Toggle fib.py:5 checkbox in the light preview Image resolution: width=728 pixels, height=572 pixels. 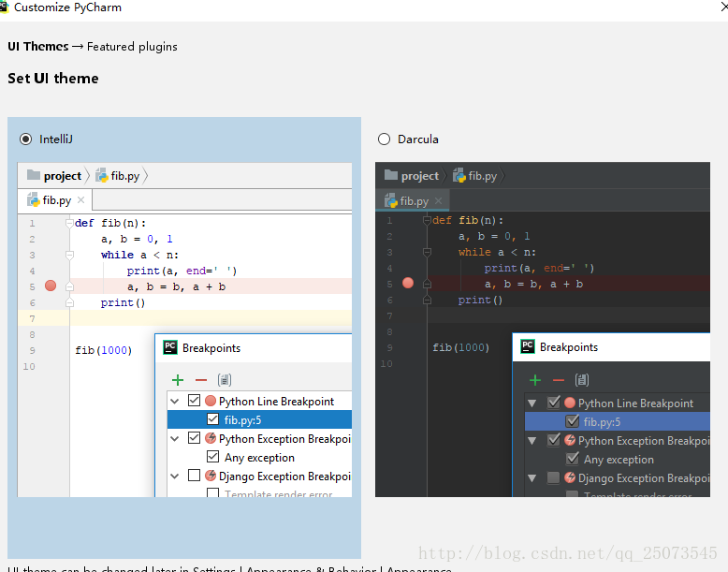pos(212,419)
